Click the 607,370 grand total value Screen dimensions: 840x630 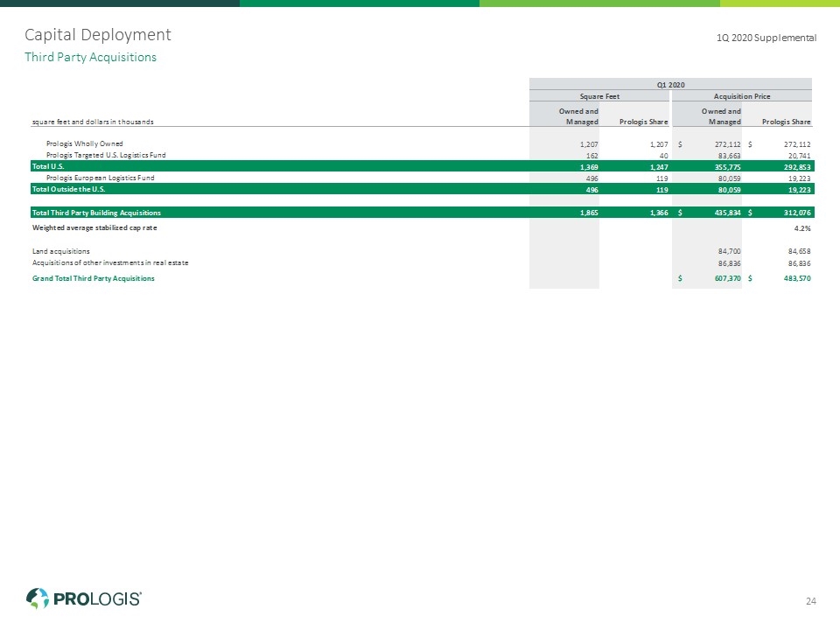pyautogui.click(x=727, y=278)
